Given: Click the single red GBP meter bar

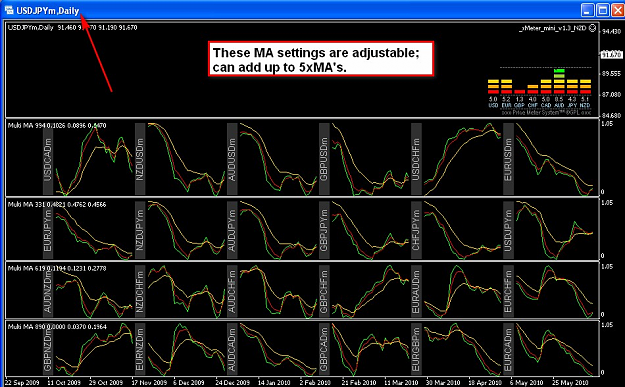Looking at the screenshot, I should pos(520,92).
